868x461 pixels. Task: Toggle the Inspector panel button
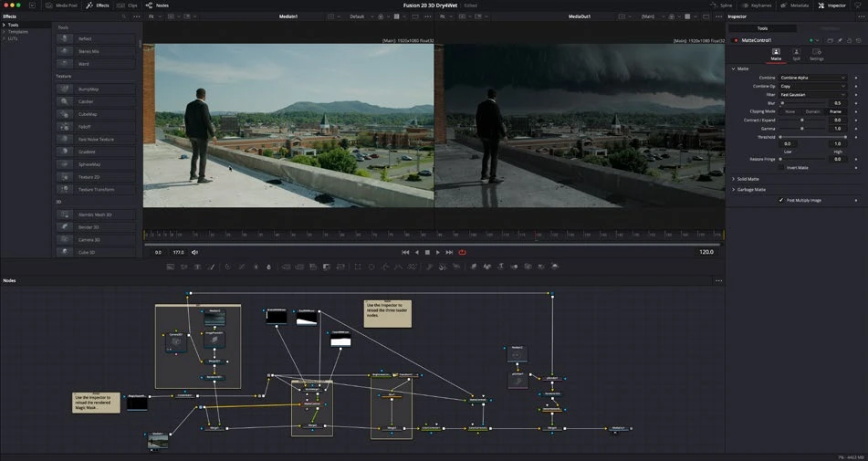[x=832, y=5]
